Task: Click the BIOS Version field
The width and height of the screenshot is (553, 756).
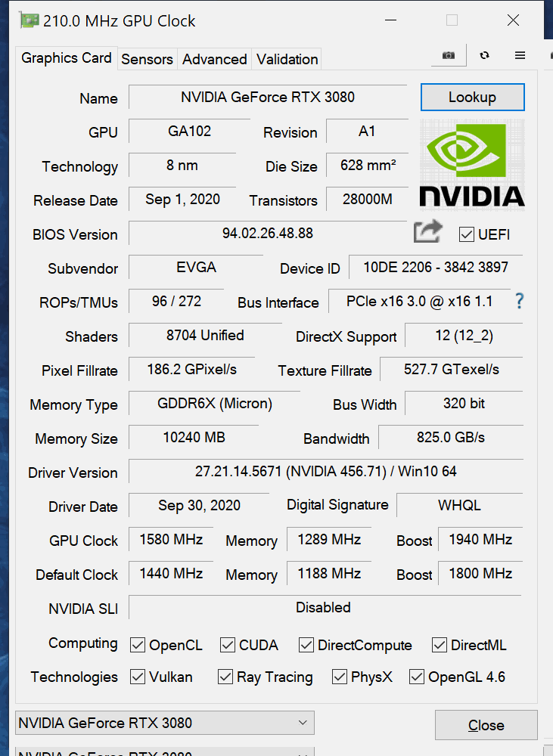Action: [x=268, y=234]
